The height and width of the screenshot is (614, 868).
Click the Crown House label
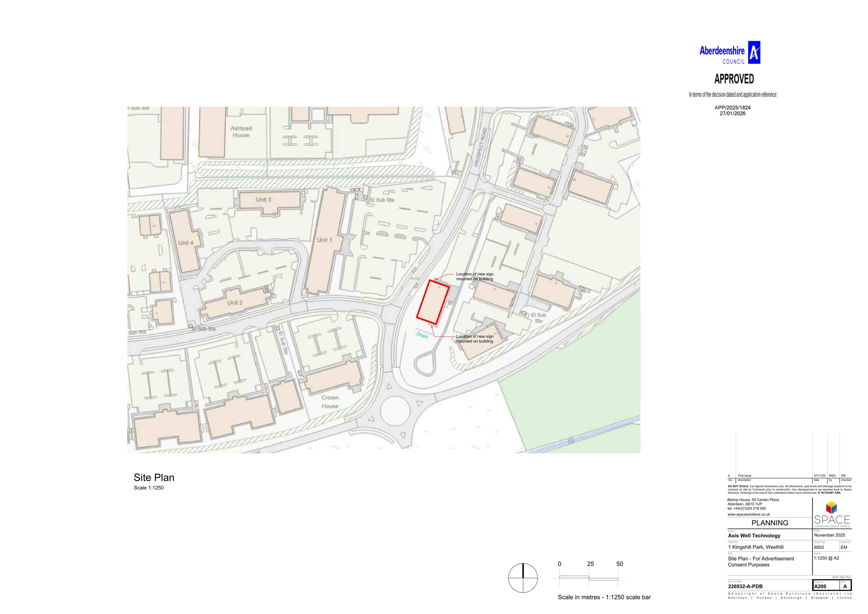point(330,402)
